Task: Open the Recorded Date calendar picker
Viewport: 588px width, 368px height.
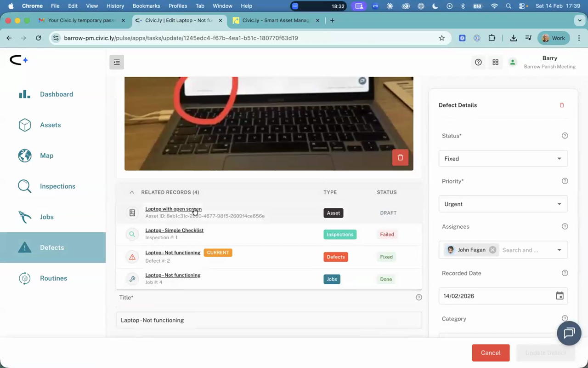Action: tap(560, 296)
